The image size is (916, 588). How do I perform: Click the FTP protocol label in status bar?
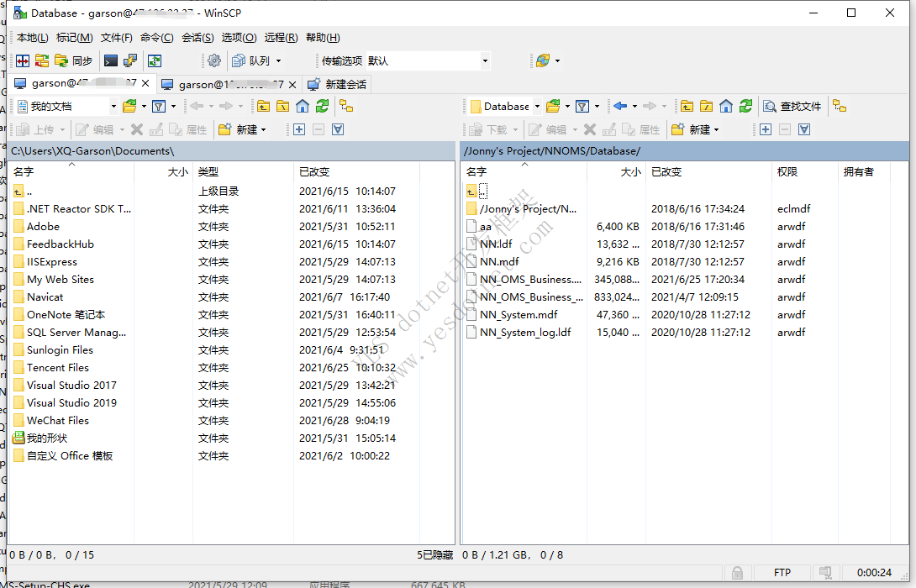click(782, 573)
